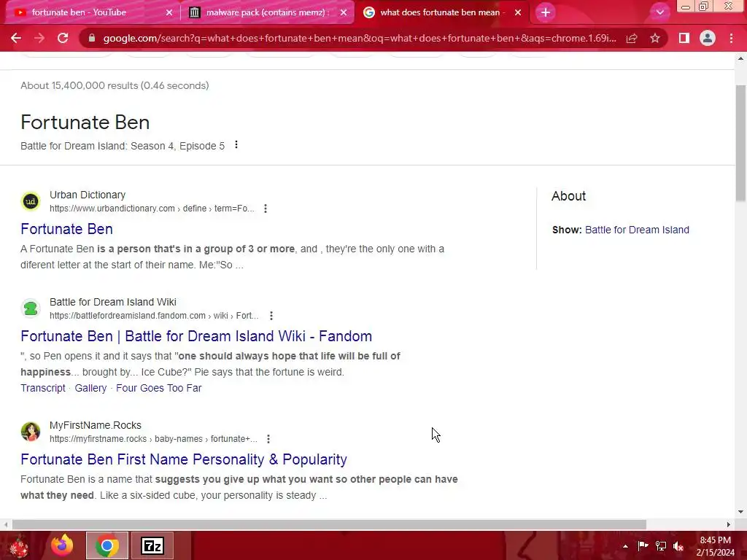Click the scrollbar up arrow
This screenshot has height=560, width=747.
click(x=741, y=59)
